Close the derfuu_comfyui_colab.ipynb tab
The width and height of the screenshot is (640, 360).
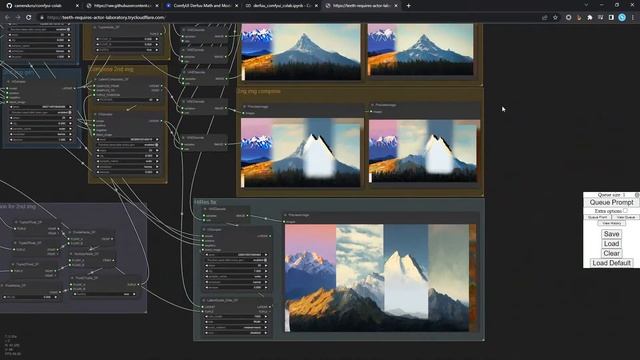pyautogui.click(x=316, y=6)
